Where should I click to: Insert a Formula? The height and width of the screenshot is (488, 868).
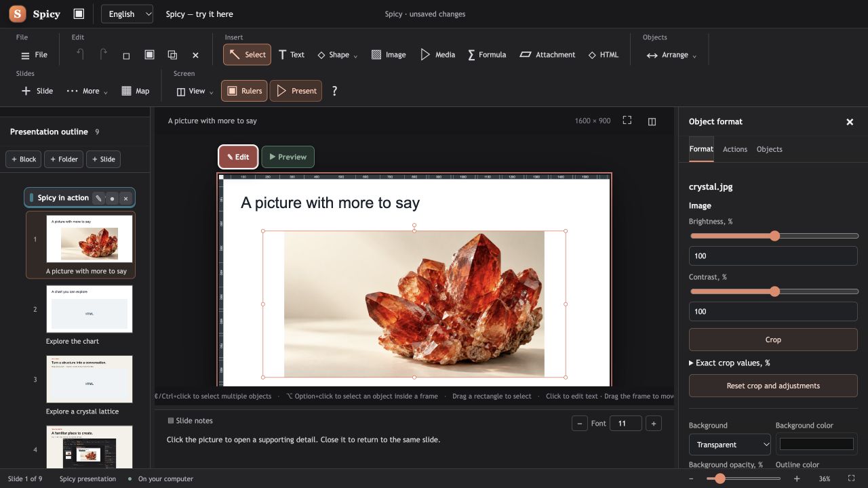pos(487,55)
